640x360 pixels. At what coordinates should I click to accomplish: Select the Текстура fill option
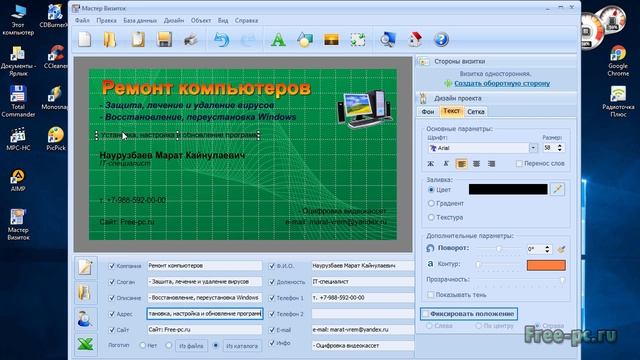pyautogui.click(x=431, y=217)
